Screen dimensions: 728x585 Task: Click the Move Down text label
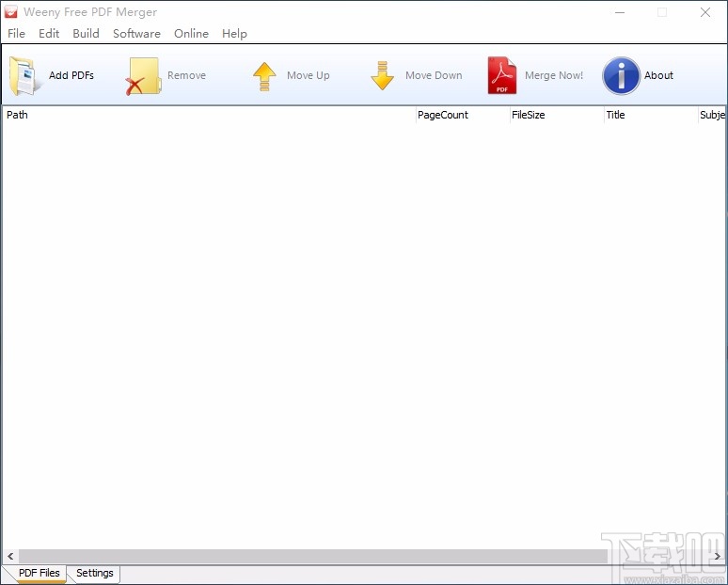[434, 75]
